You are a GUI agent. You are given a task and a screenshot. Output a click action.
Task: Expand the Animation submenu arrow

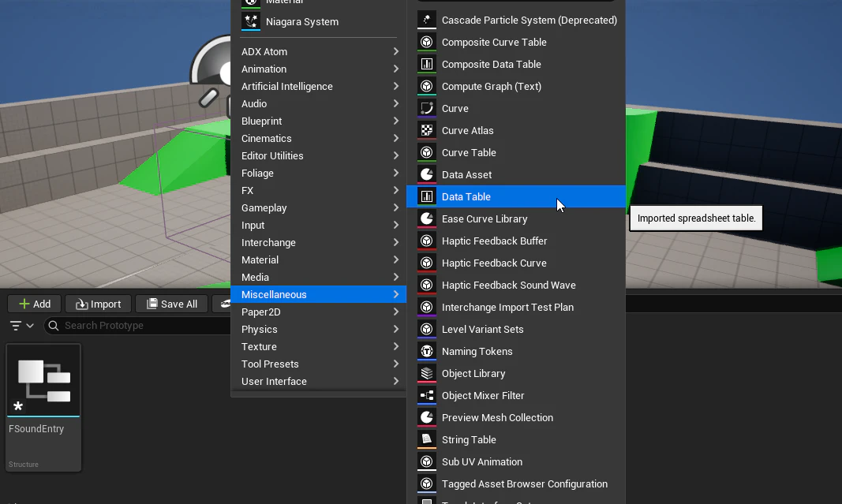click(396, 69)
